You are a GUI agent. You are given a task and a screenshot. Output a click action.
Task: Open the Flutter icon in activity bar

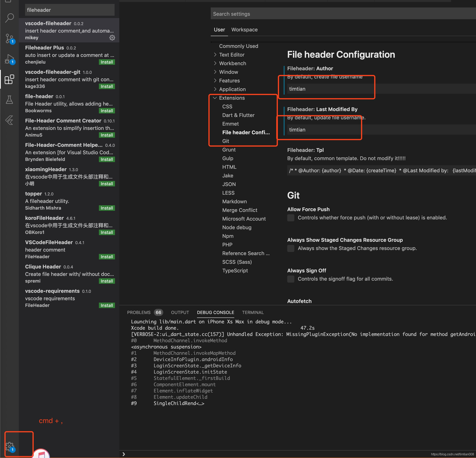[x=9, y=120]
